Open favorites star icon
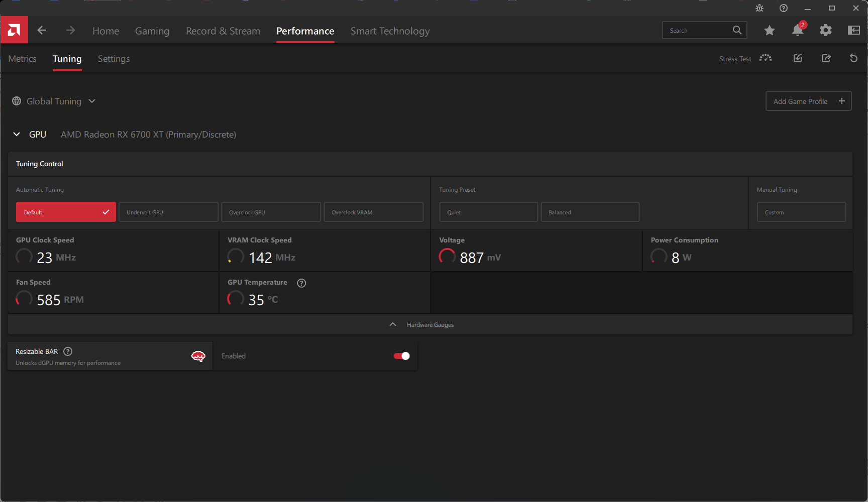 [x=769, y=31]
